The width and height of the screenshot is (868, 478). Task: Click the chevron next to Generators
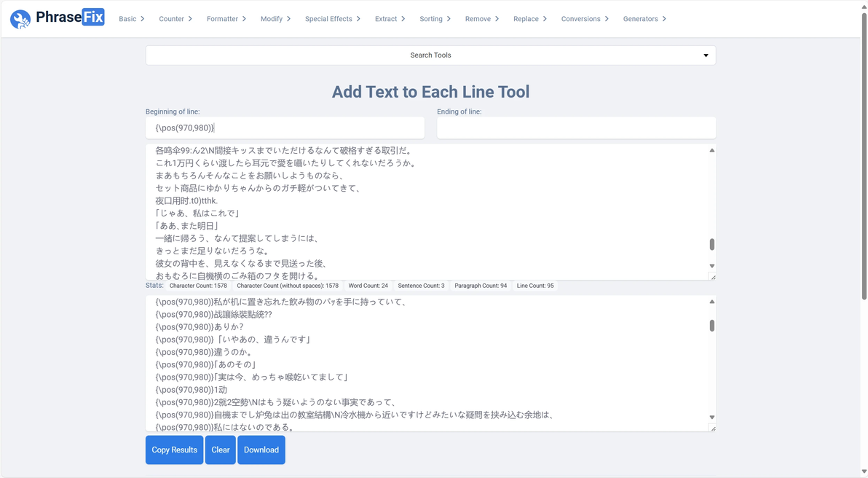pos(663,19)
